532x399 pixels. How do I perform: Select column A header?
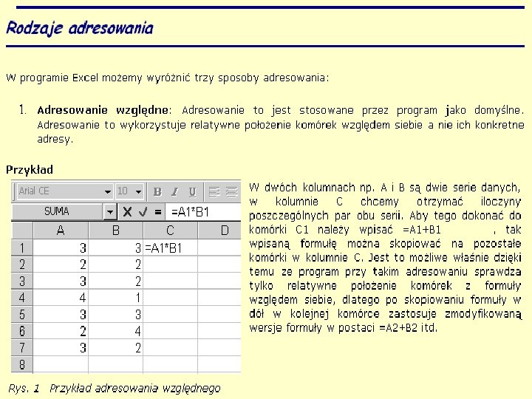pos(61,231)
